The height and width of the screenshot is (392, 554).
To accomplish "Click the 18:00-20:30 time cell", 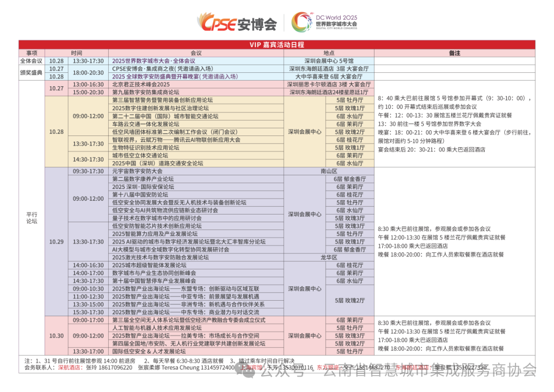I will pyautogui.click(x=88, y=72).
